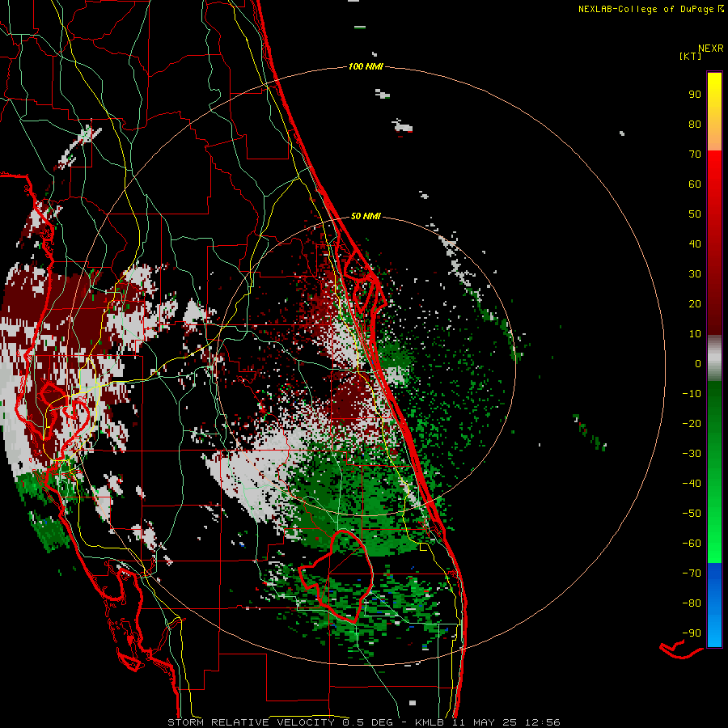This screenshot has height=728, width=728.
Task: Select the "70" value on the velocity scale
Action: click(695, 154)
